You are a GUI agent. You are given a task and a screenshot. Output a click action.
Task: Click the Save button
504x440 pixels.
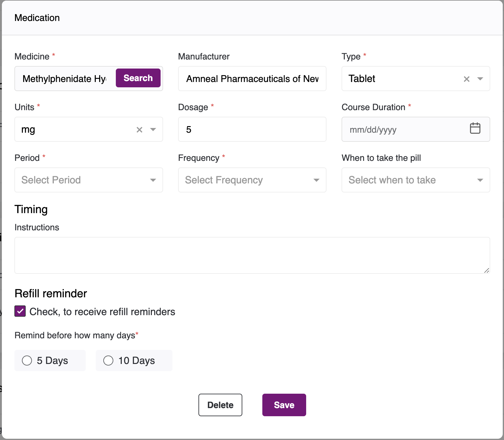click(x=284, y=405)
